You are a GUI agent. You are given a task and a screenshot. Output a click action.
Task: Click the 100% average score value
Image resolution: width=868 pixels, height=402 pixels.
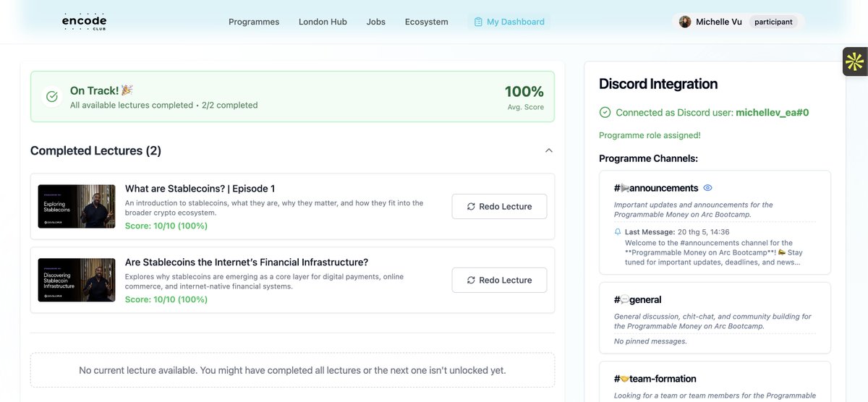click(524, 92)
